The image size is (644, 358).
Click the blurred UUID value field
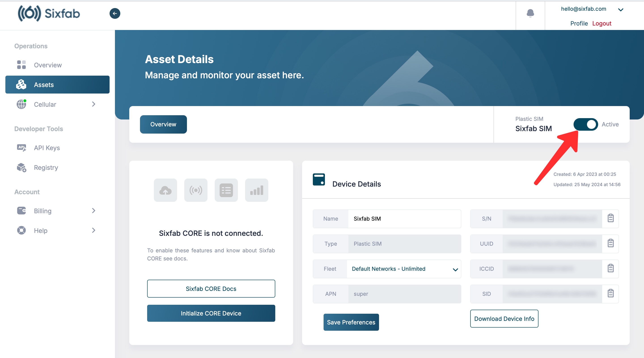[552, 244]
